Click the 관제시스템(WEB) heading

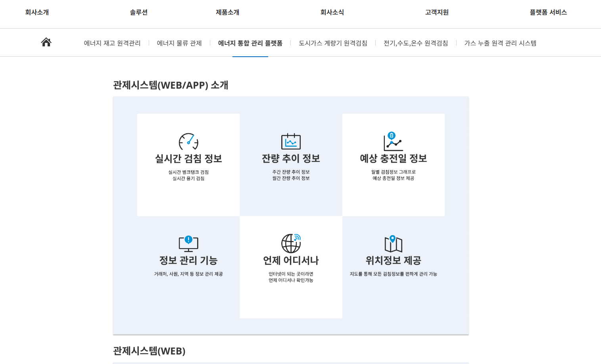149,351
